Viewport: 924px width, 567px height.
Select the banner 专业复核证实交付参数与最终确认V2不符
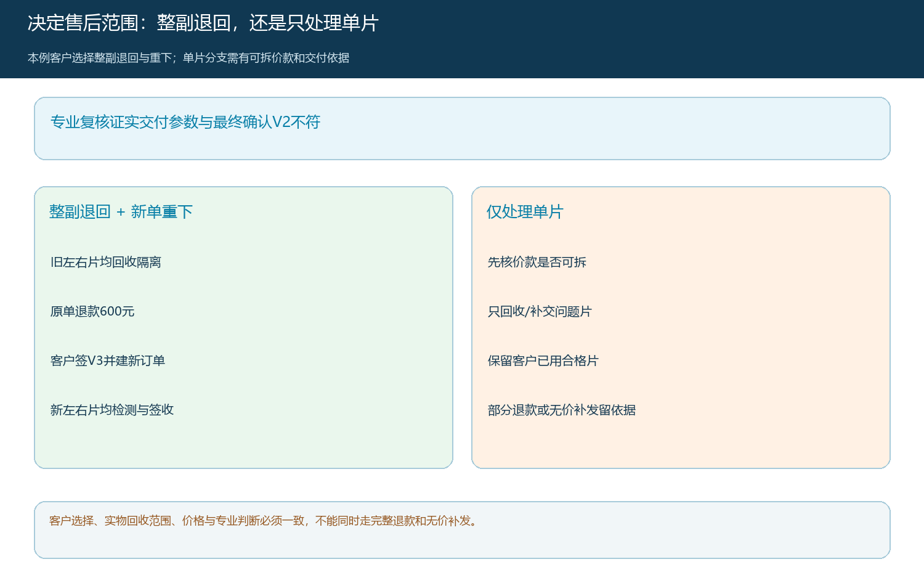(185, 122)
